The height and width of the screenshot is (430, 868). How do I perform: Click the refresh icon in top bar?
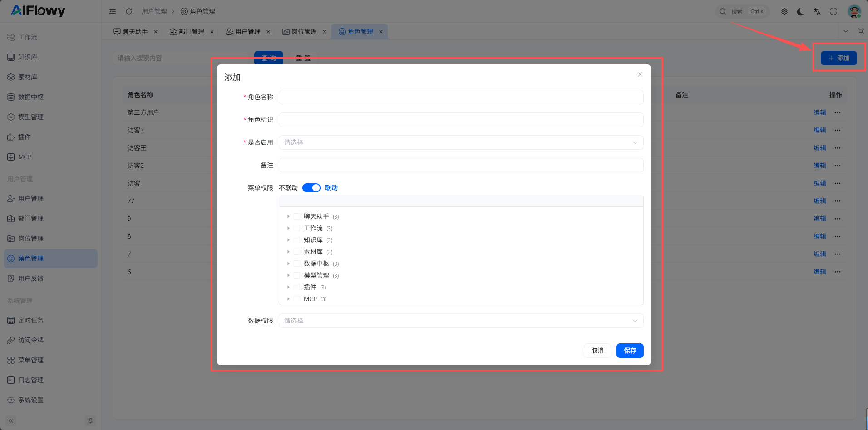pos(129,11)
